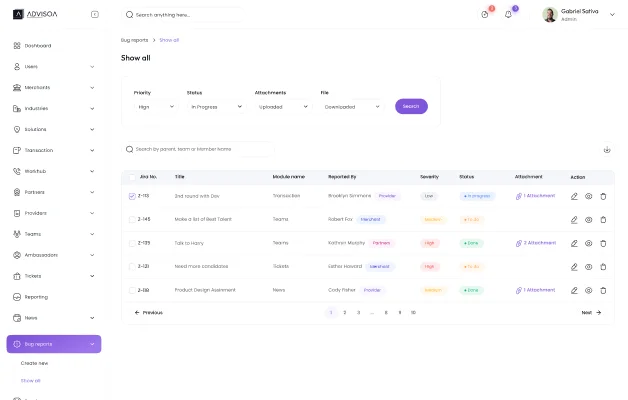Click the 'Search by parent, team or member name' field
Screen dimensions: 628x400
pos(198,149)
